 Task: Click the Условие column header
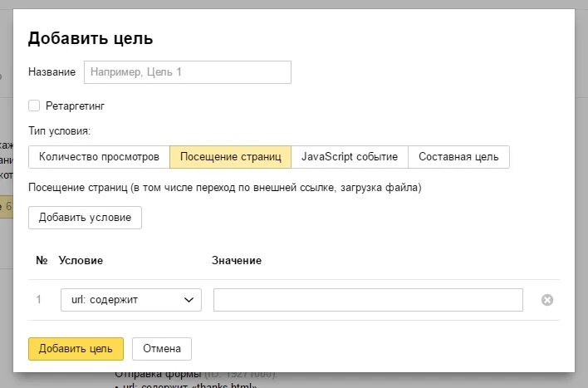click(81, 260)
